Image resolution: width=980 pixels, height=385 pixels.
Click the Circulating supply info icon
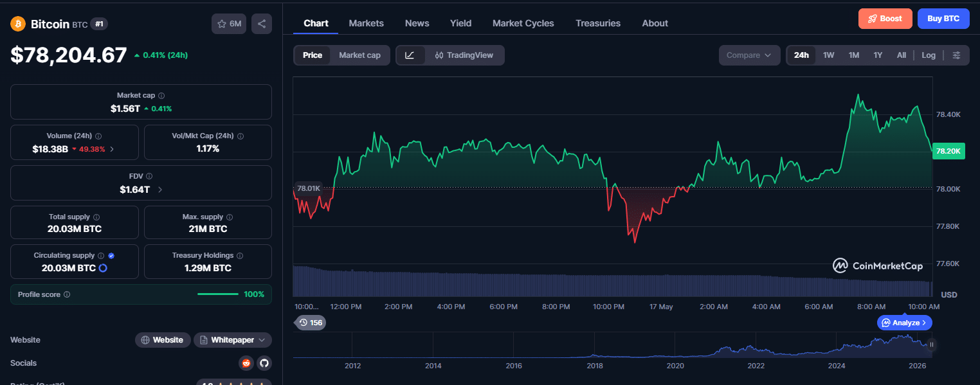pyautogui.click(x=101, y=255)
